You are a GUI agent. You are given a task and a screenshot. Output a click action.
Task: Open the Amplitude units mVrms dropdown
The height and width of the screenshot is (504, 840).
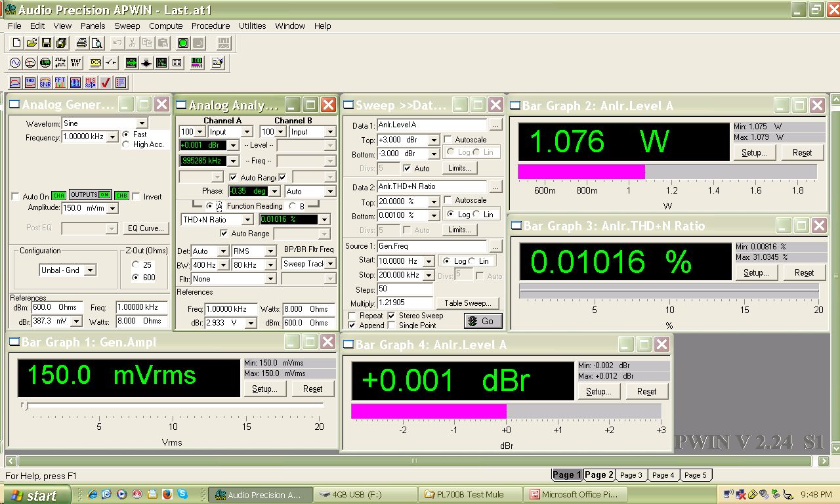click(x=113, y=208)
